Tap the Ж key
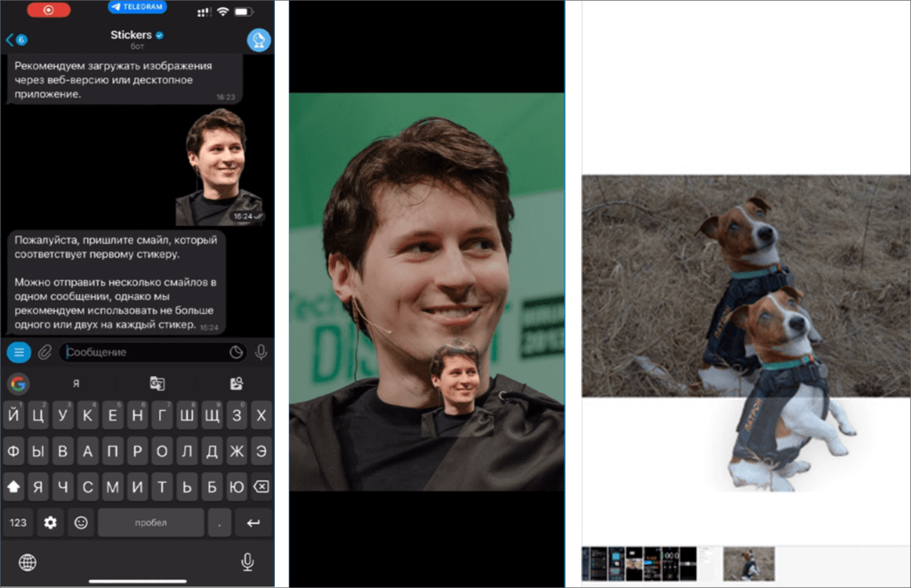Screen dimensions: 911x588 pos(237,451)
